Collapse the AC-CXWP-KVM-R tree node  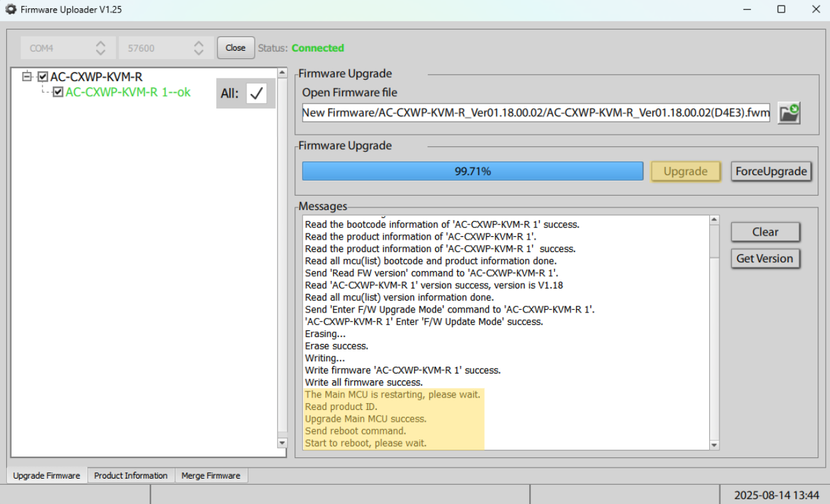point(27,77)
